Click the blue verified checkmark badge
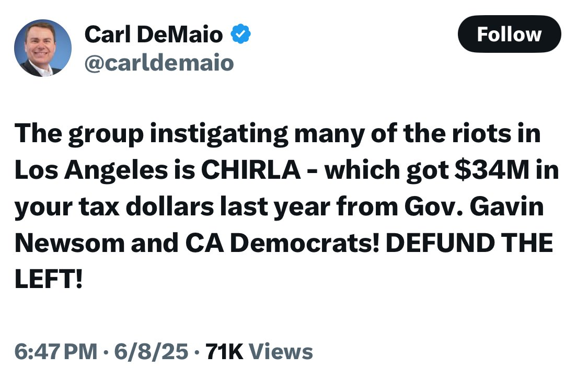588x379 pixels. [240, 35]
